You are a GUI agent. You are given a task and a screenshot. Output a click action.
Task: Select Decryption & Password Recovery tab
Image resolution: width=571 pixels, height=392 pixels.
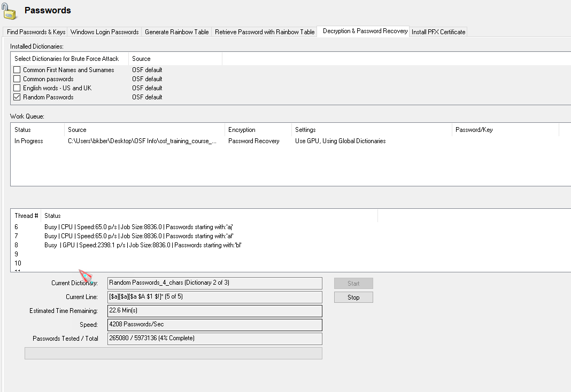[x=365, y=32]
